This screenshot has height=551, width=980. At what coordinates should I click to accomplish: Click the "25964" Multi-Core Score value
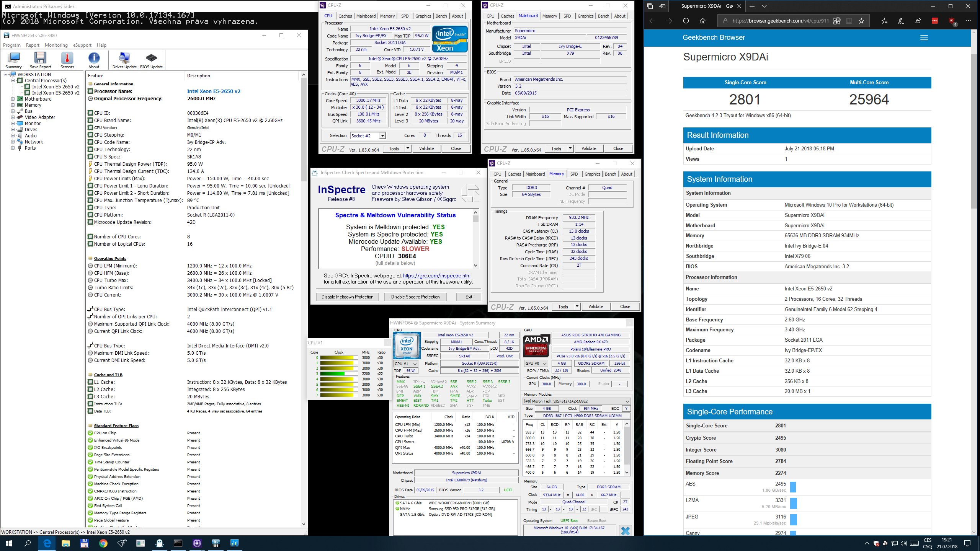point(869,99)
